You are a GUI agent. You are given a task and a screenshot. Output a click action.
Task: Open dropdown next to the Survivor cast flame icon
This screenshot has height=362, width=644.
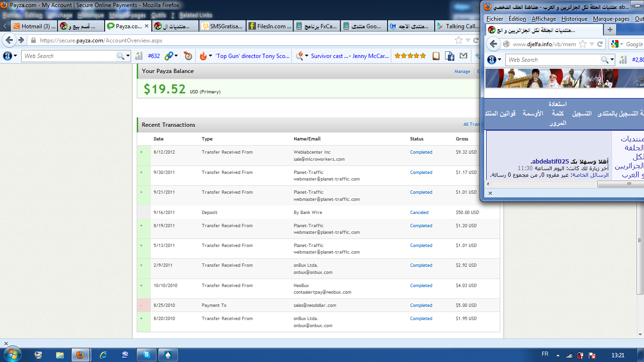306,56
